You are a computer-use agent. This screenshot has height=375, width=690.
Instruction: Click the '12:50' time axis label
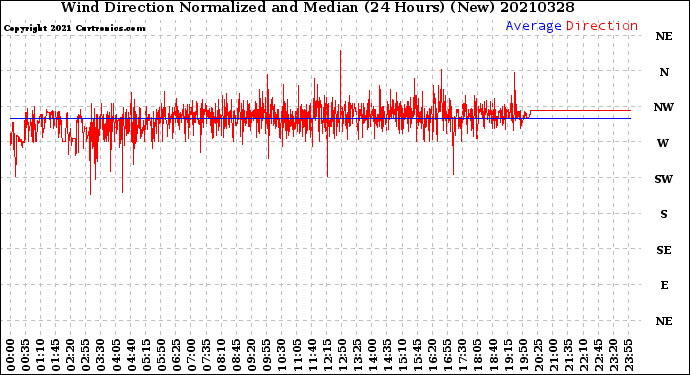(342, 355)
